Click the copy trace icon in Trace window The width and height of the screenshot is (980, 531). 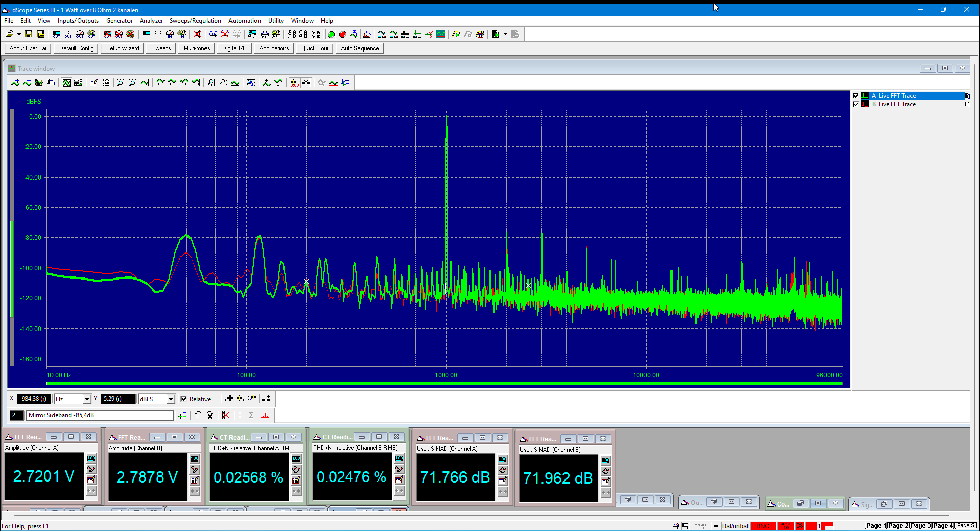50,83
